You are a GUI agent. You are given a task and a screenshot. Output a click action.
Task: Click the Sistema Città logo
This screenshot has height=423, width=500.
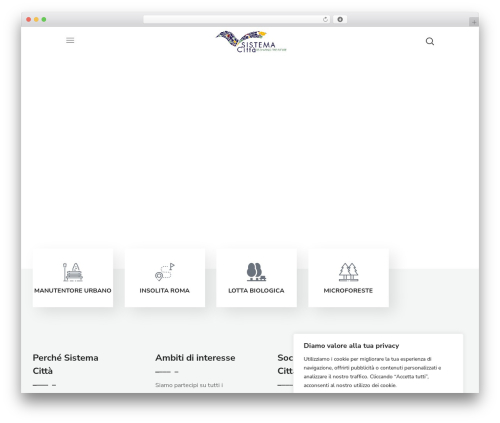point(251,42)
